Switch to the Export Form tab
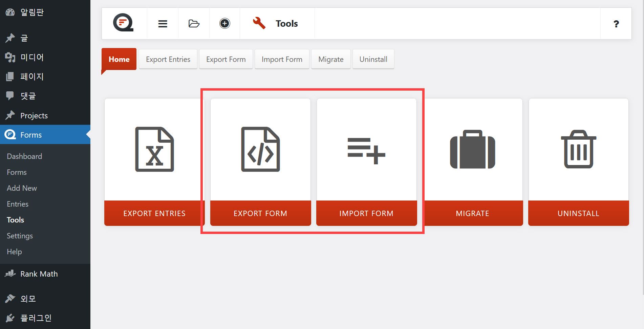 click(x=226, y=59)
